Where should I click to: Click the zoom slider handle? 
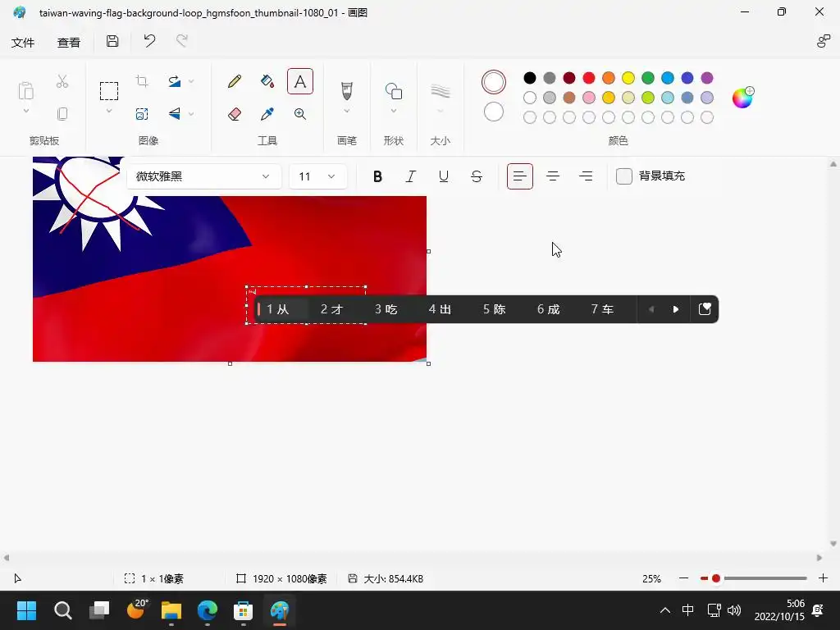tap(715, 578)
